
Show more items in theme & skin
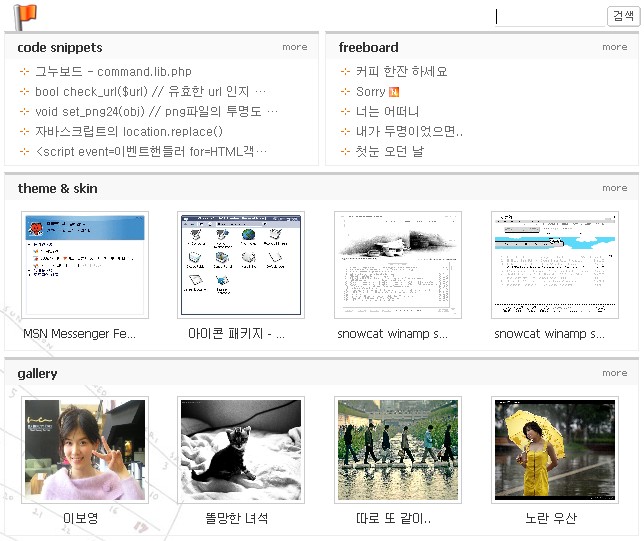(x=614, y=188)
